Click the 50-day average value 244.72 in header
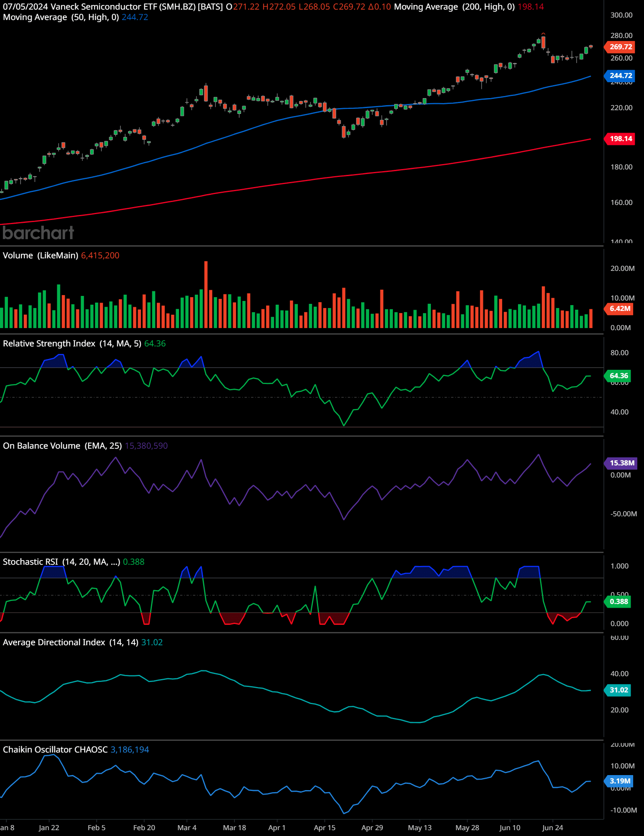Viewport: 644px width, 836px height. pyautogui.click(x=135, y=17)
